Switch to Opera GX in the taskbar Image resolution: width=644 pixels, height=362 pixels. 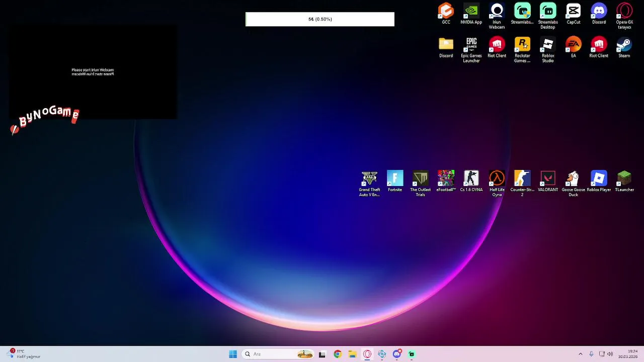coord(367,354)
